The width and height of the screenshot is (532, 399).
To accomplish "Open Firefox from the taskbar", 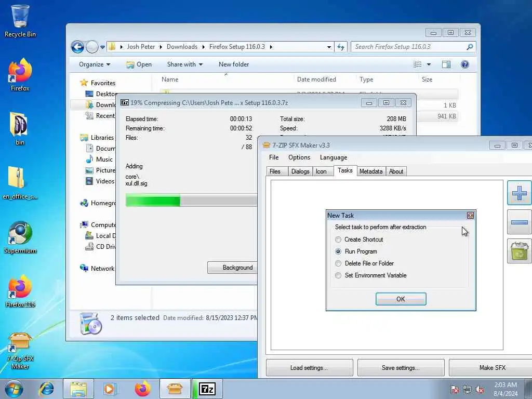I will click(x=142, y=389).
